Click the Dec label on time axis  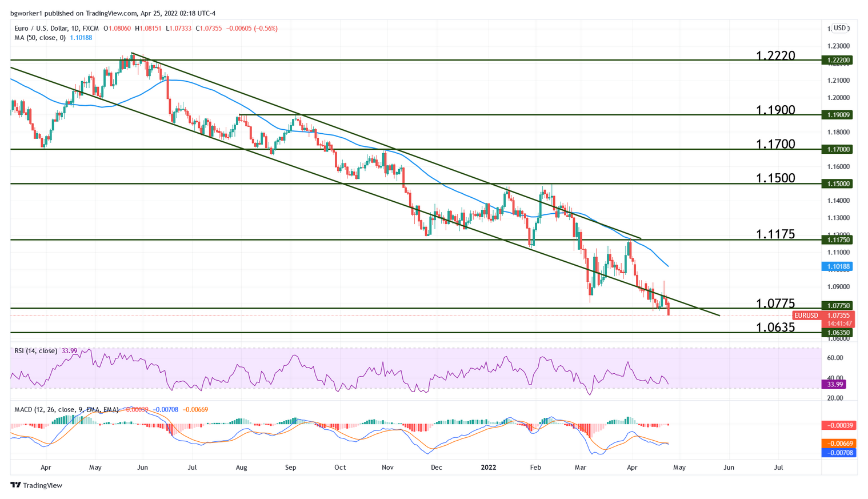pos(437,467)
